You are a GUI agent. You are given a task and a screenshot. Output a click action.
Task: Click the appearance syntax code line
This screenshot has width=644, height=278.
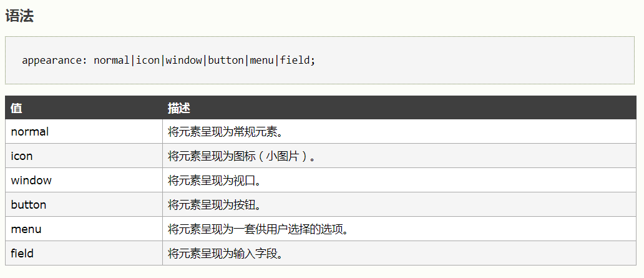point(168,61)
